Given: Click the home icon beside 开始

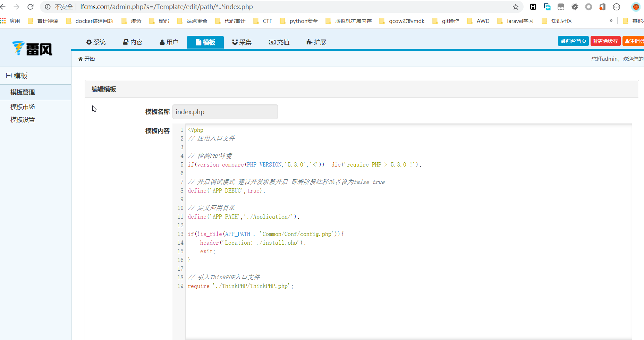Looking at the screenshot, I should (80, 59).
